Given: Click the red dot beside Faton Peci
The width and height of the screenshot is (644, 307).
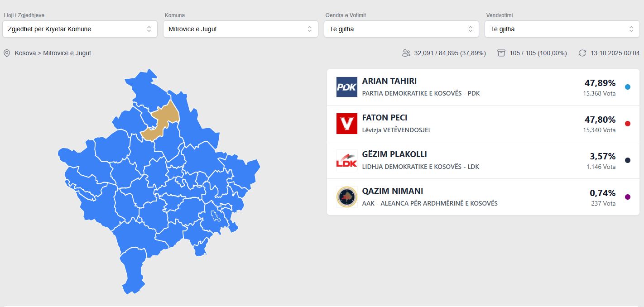Looking at the screenshot, I should (x=627, y=124).
